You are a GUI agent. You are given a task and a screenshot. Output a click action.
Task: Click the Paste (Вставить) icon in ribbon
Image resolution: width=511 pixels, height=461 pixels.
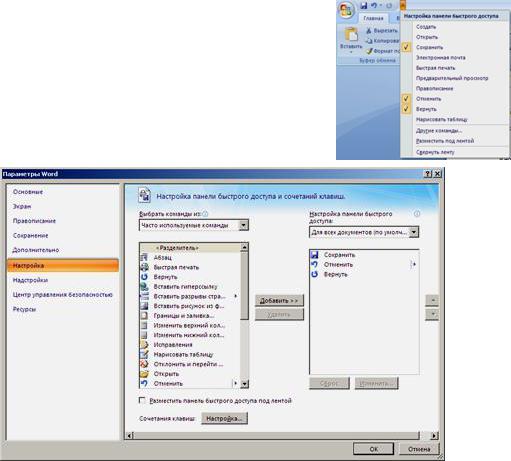pyautogui.click(x=351, y=35)
